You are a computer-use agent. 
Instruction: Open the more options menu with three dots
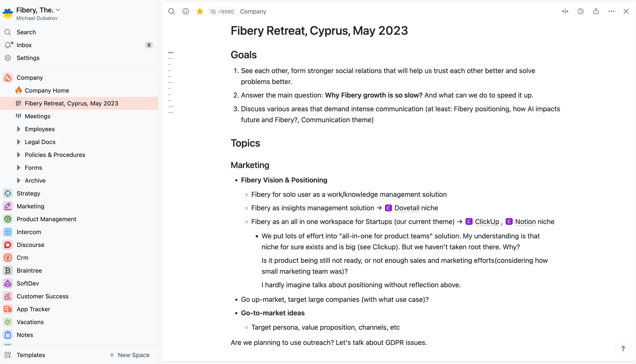tap(612, 11)
